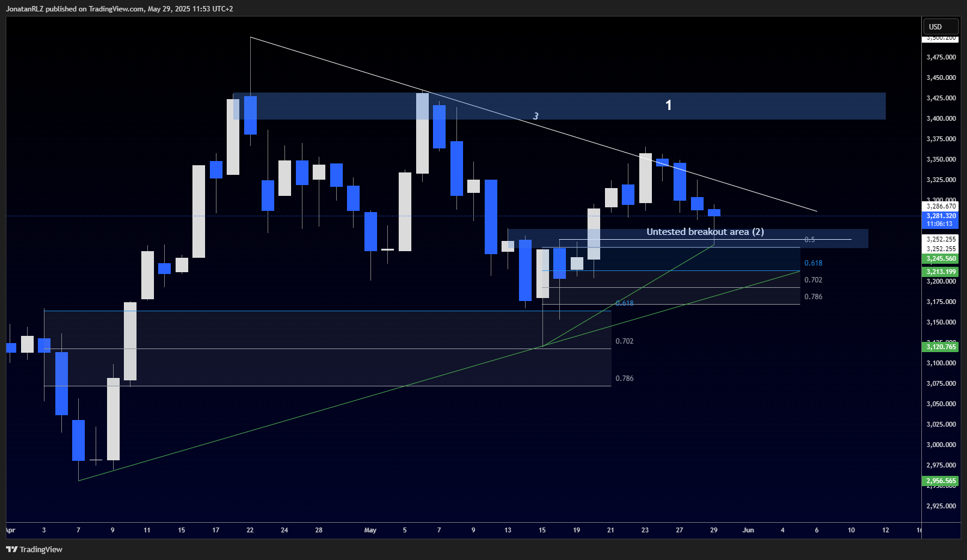Image resolution: width=967 pixels, height=560 pixels.
Task: Click the 0.5 Fibonacci level label
Action: coord(809,240)
